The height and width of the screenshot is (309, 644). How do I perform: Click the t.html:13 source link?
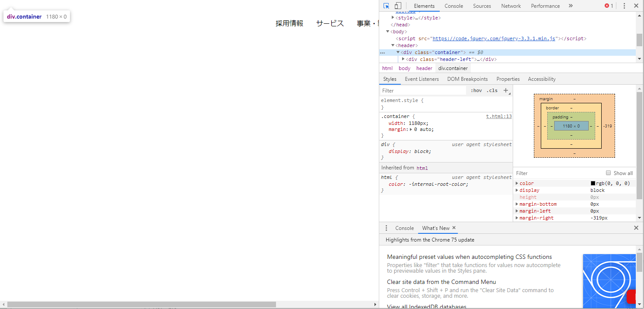pyautogui.click(x=499, y=116)
